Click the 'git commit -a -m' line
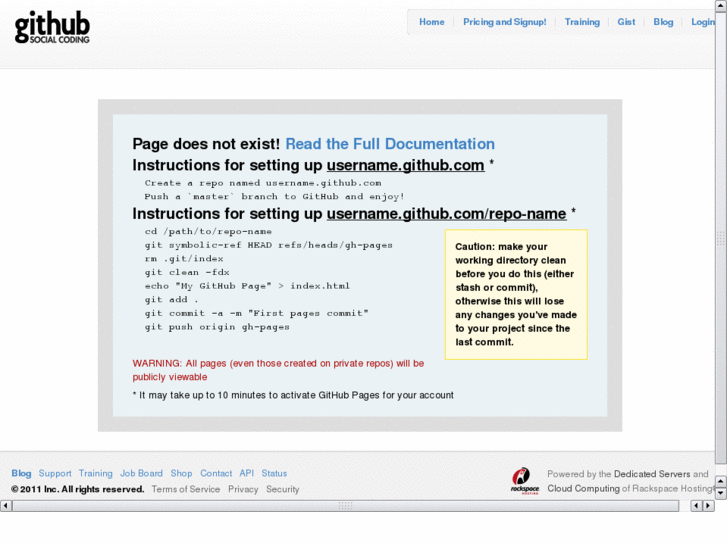Image resolution: width=727 pixels, height=545 pixels. 256,313
